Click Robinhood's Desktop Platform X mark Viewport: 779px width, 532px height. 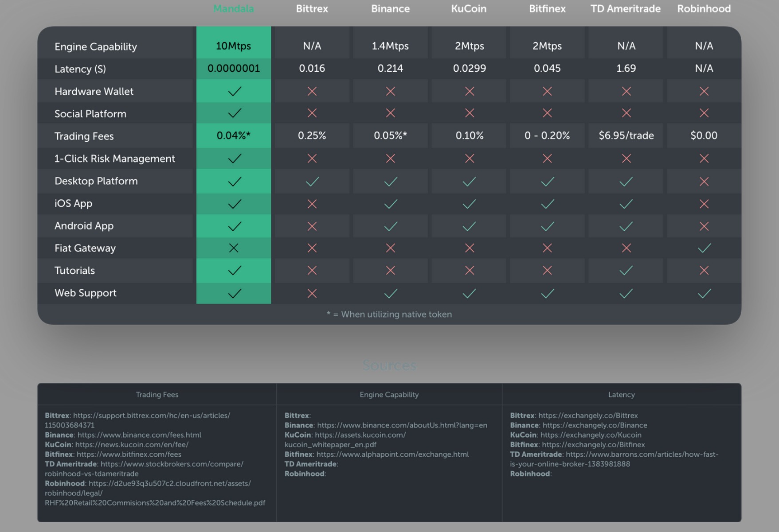[x=704, y=182]
